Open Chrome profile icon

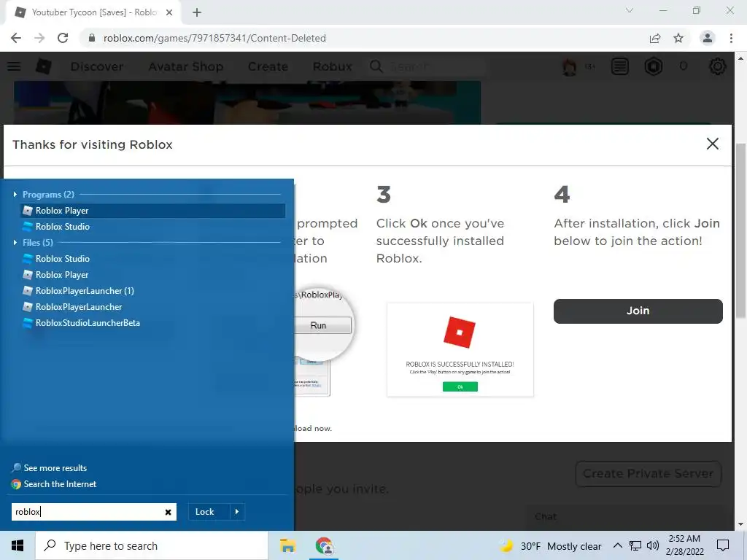coord(708,38)
